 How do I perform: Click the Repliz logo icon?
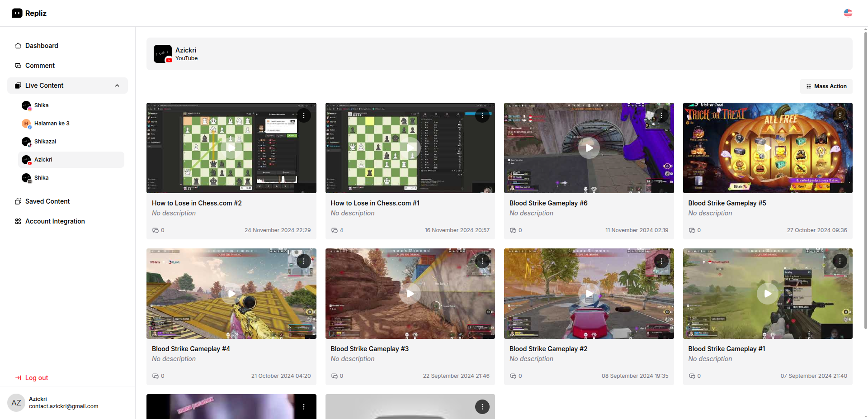[x=17, y=13]
